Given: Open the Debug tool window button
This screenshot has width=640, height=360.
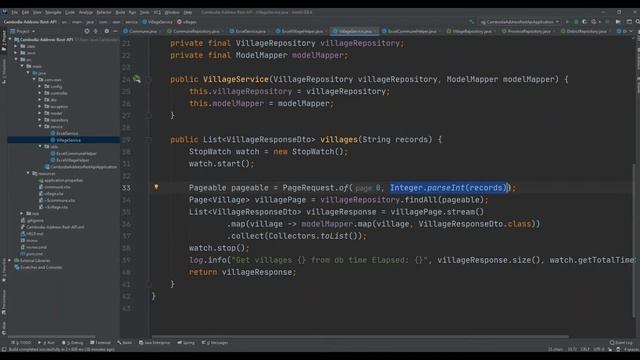Looking at the screenshot, I should tap(73, 342).
